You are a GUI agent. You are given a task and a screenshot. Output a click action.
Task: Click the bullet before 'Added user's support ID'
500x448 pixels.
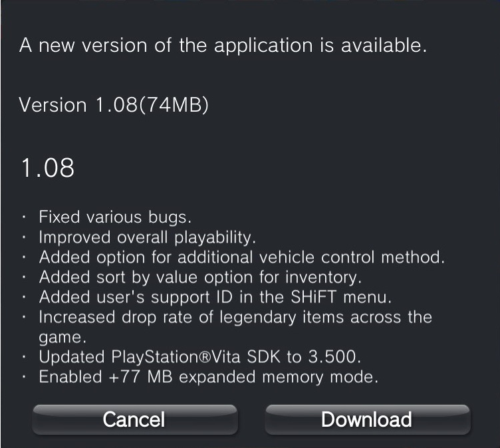tap(24, 297)
